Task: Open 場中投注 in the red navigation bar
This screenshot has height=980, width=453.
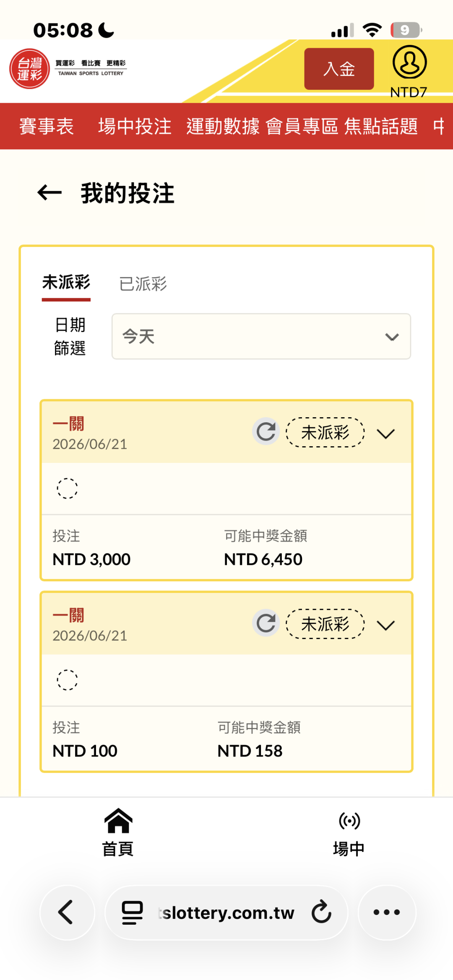Action: [135, 126]
